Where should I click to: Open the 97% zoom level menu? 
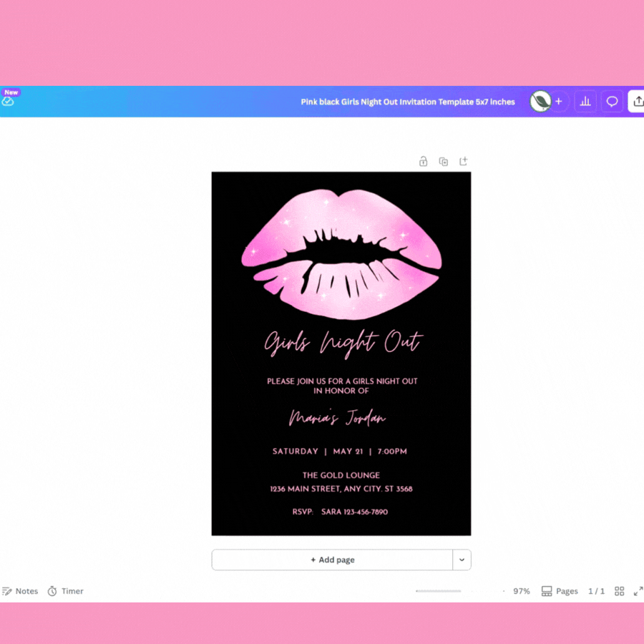[521, 591]
